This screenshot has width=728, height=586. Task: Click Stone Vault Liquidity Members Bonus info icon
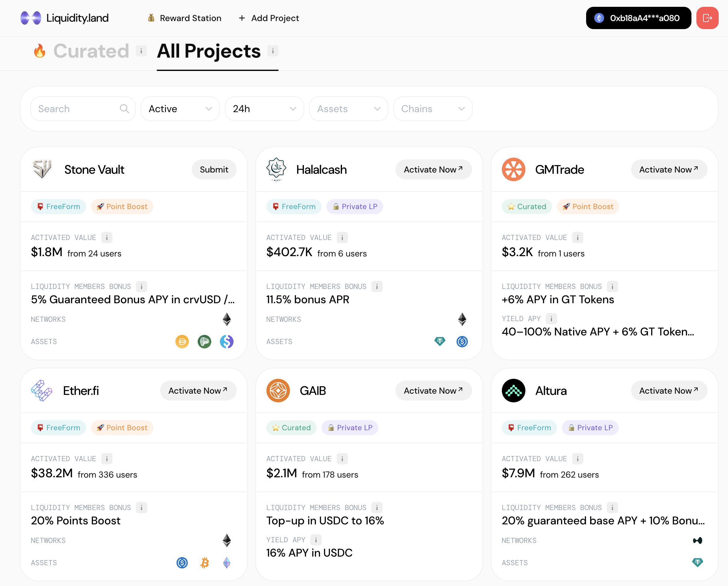142,286
